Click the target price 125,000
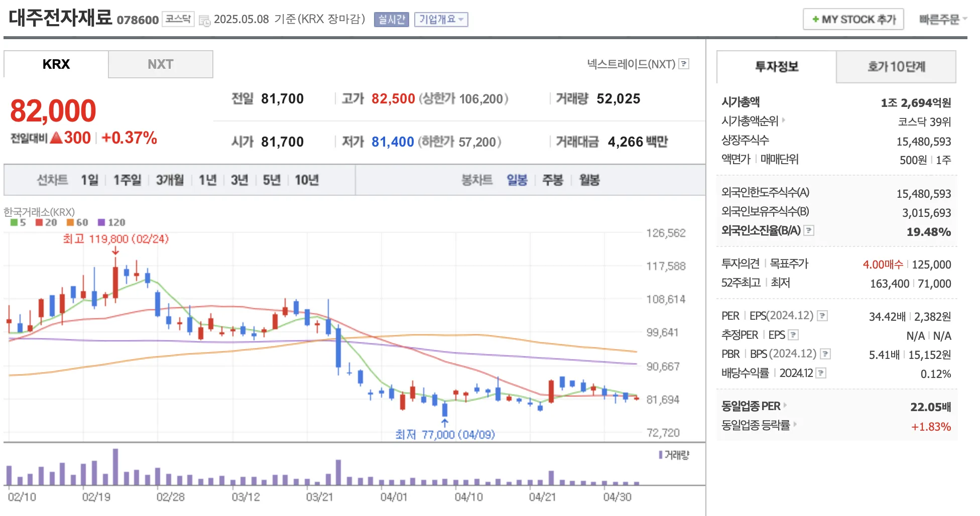This screenshot has height=516, width=980. [x=931, y=264]
